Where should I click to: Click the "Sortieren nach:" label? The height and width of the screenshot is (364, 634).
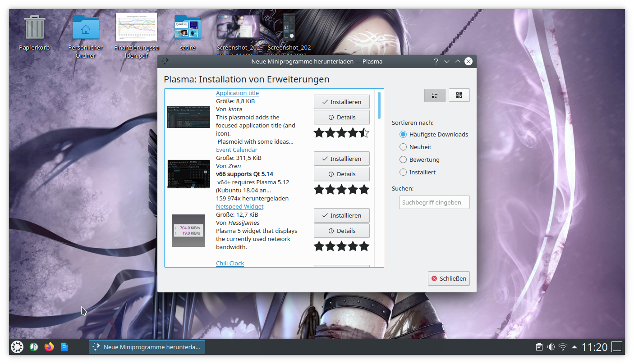click(413, 123)
